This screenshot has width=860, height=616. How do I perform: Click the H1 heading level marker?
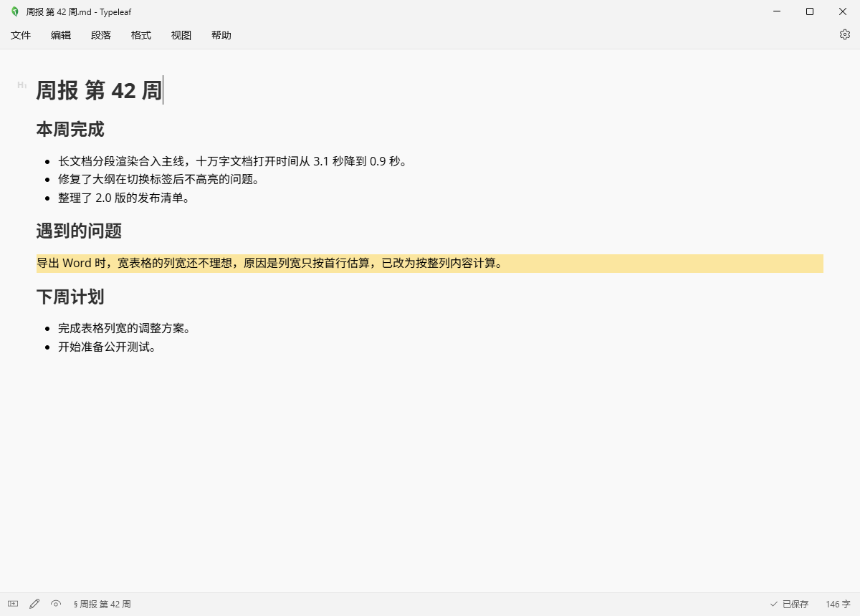pyautogui.click(x=22, y=85)
